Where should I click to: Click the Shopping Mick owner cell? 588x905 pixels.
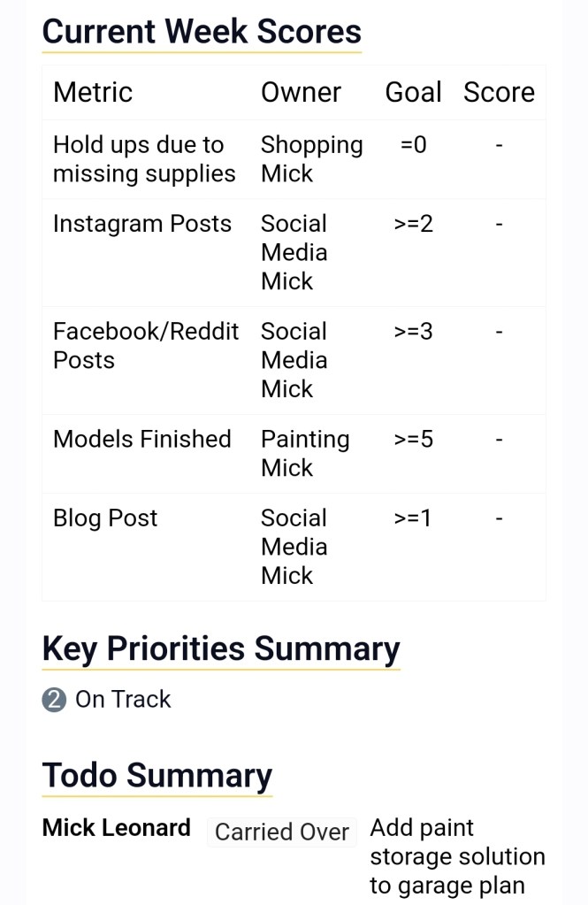click(x=311, y=159)
